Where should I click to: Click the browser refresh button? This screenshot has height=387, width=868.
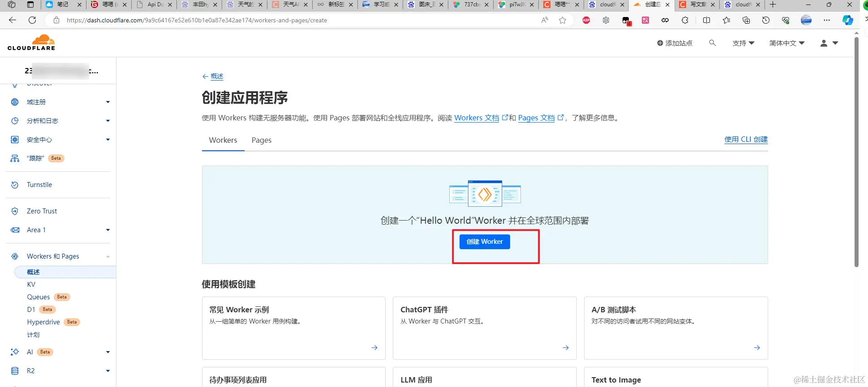point(32,20)
